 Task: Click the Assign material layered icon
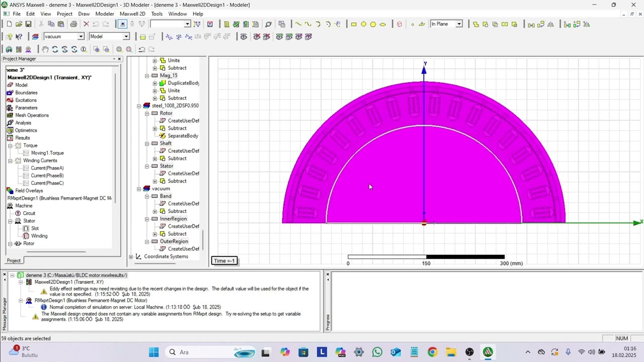pos(35,37)
